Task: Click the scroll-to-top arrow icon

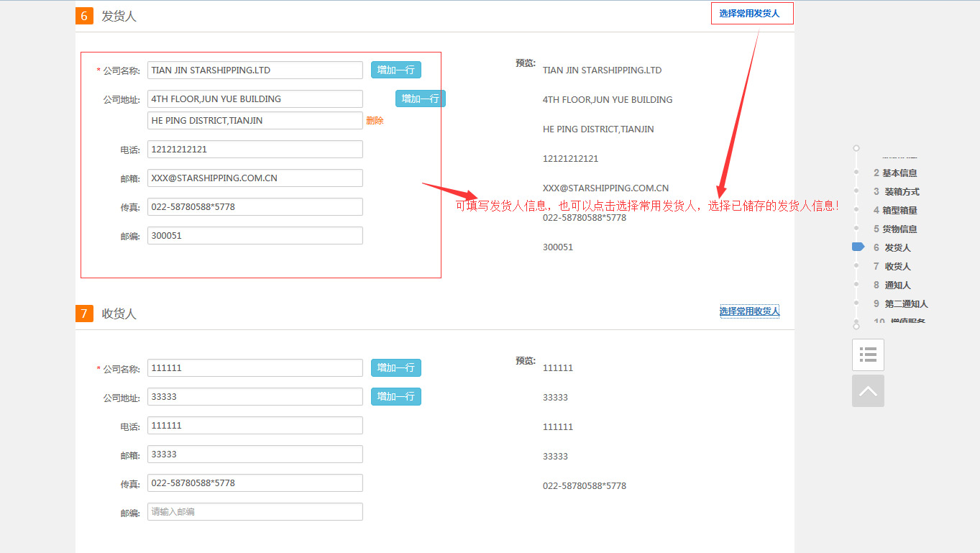Action: (868, 391)
